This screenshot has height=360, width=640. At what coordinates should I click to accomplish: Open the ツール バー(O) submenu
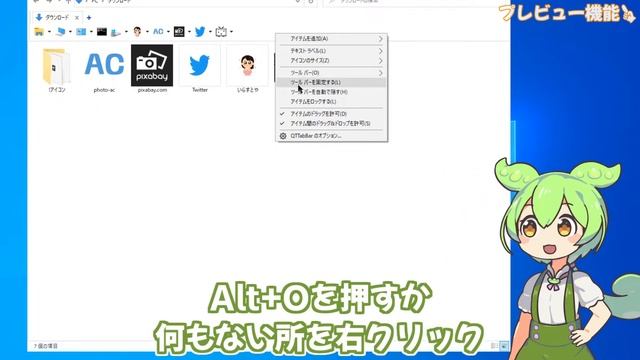pyautogui.click(x=331, y=73)
